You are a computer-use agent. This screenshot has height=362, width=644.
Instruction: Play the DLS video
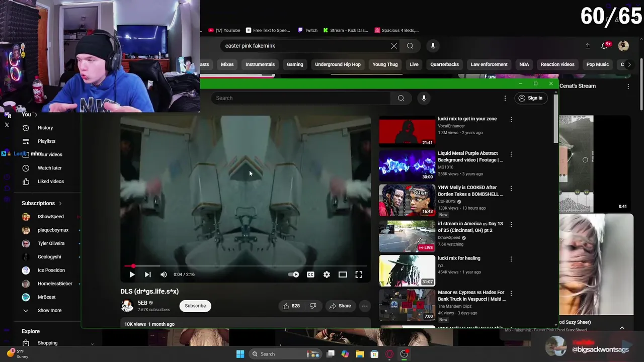pyautogui.click(x=132, y=275)
